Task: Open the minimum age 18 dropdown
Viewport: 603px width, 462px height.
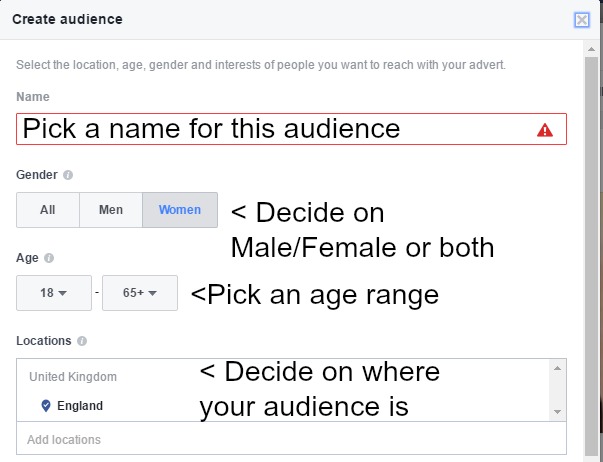Action: pyautogui.click(x=54, y=293)
